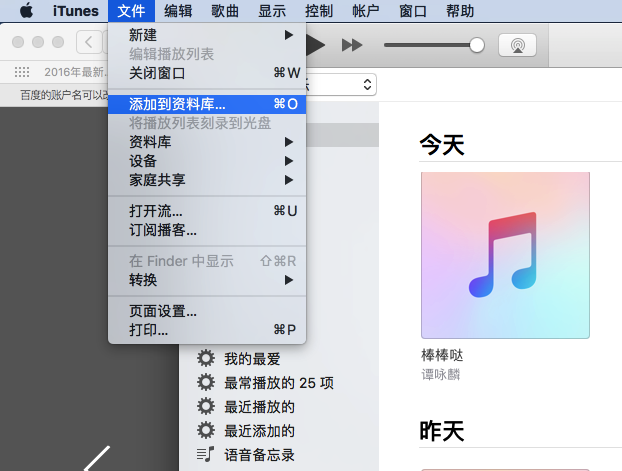Open the 语音备忘录 playlist

click(259, 455)
